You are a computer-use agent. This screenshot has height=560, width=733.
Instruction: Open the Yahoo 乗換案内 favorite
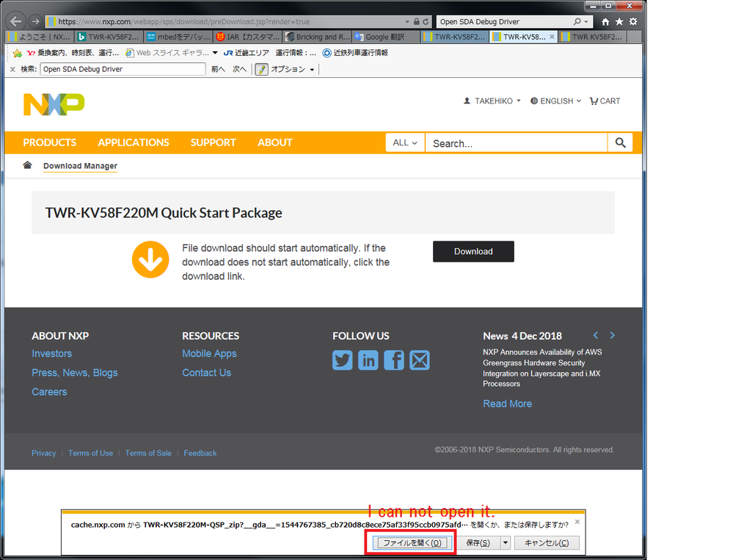pos(73,53)
